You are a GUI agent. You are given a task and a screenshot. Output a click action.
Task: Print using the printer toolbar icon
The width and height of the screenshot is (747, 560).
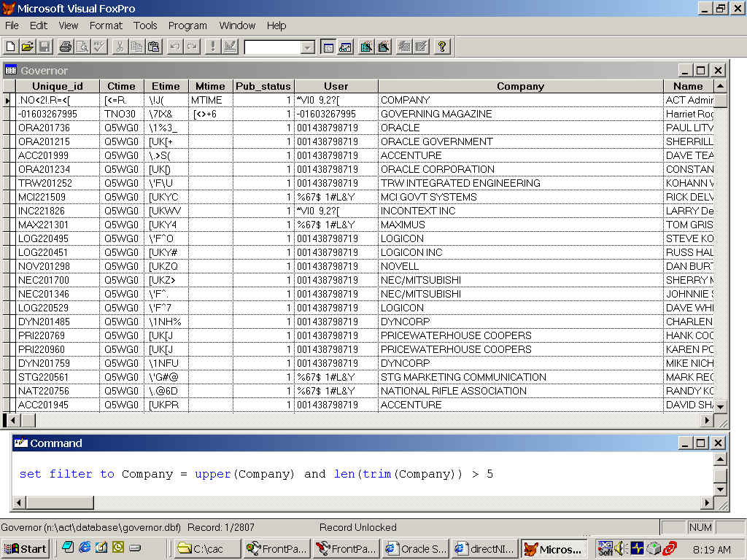(65, 47)
